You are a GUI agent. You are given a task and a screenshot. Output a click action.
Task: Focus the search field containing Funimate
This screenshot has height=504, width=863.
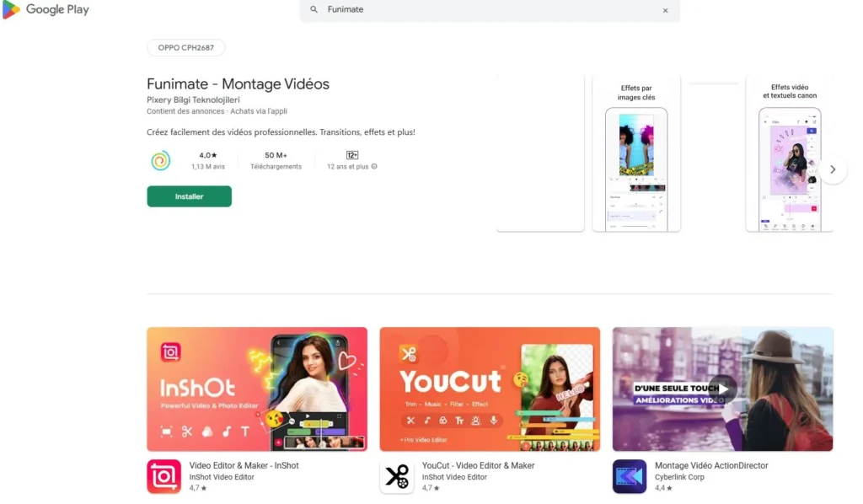(490, 10)
